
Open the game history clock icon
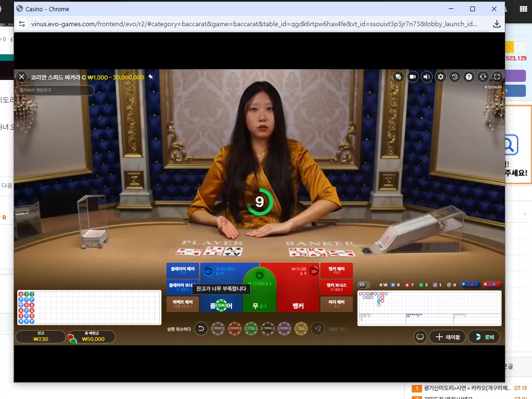(x=455, y=77)
